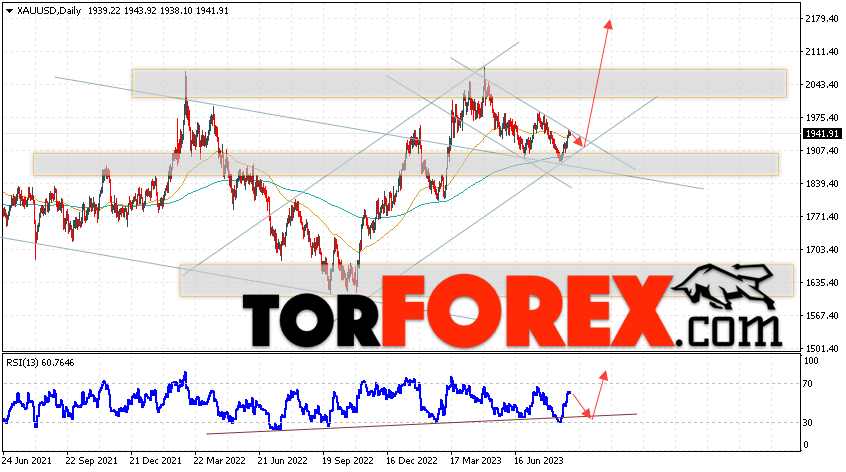Click the OHLC values 1939.22 1943.92 1938.10 1941.91
Screen dimensions: 846x472
coord(158,11)
